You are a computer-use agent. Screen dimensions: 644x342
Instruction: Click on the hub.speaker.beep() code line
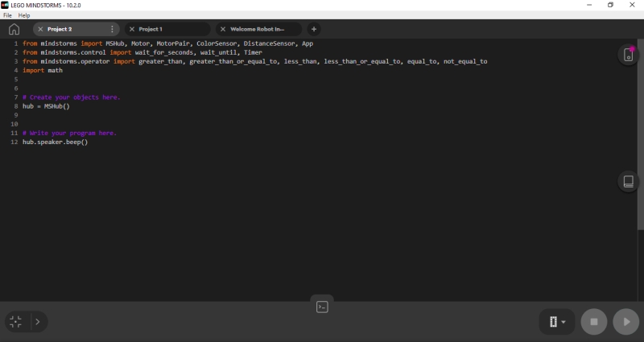55,142
